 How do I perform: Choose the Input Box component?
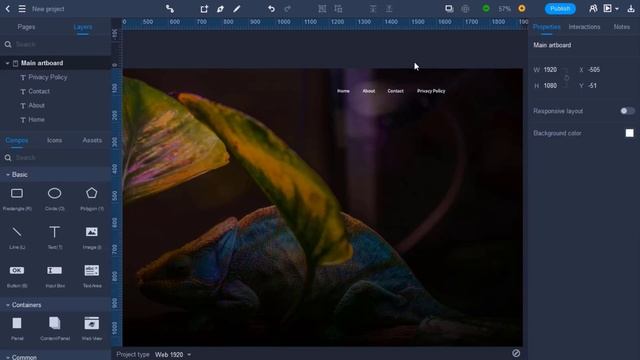pos(54,276)
